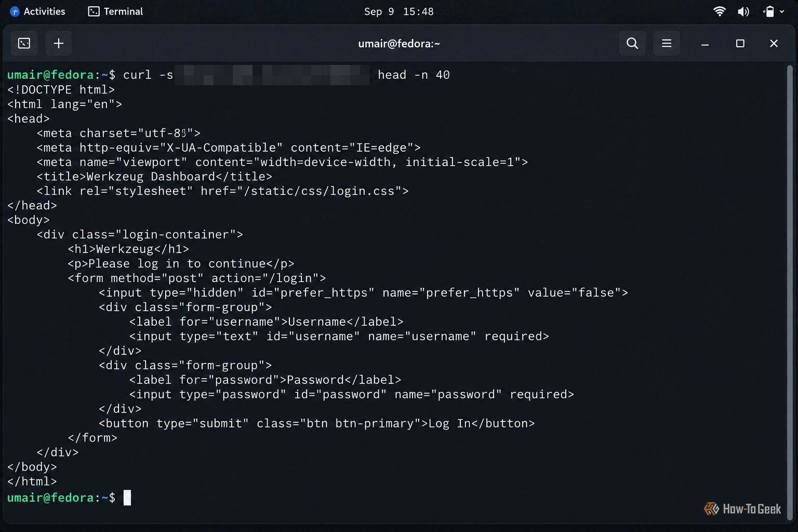Click the Log In button markup line
The image size is (798, 532).
(x=316, y=424)
